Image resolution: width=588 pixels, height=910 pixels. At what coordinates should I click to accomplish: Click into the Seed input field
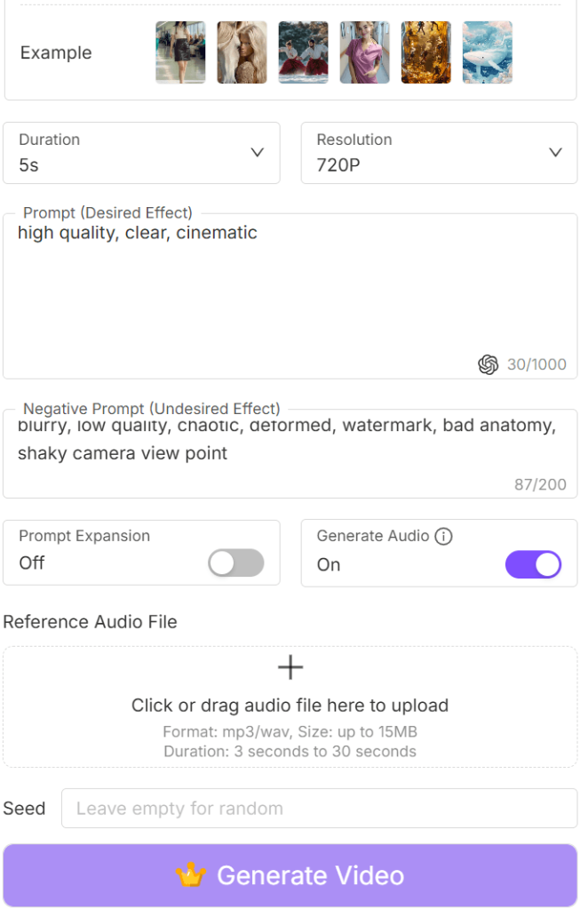pyautogui.click(x=319, y=809)
